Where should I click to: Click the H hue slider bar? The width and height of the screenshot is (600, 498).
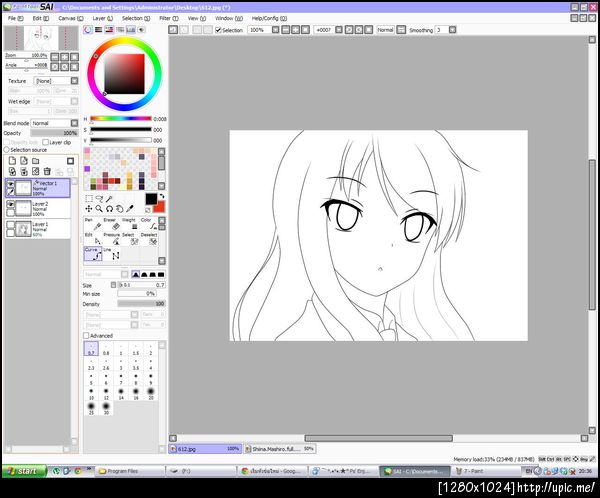tap(121, 119)
